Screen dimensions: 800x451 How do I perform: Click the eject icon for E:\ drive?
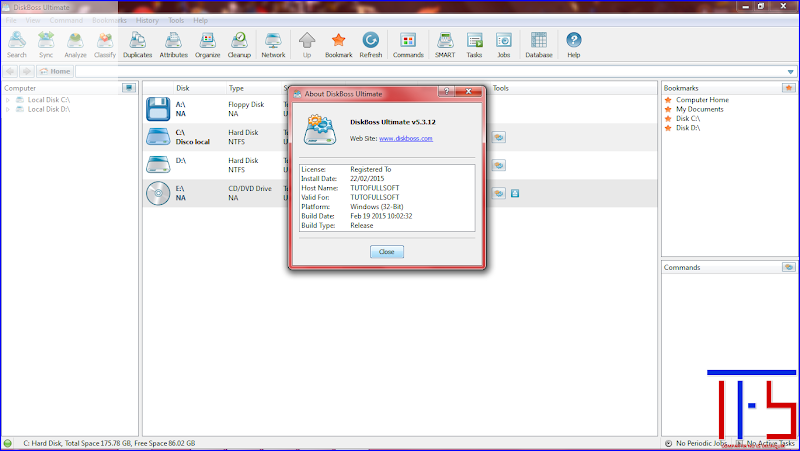[515, 193]
